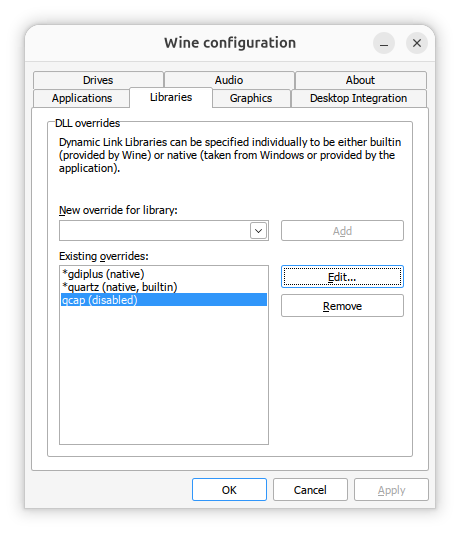Switch to the Drives tab
The image size is (460, 533).
click(98, 80)
